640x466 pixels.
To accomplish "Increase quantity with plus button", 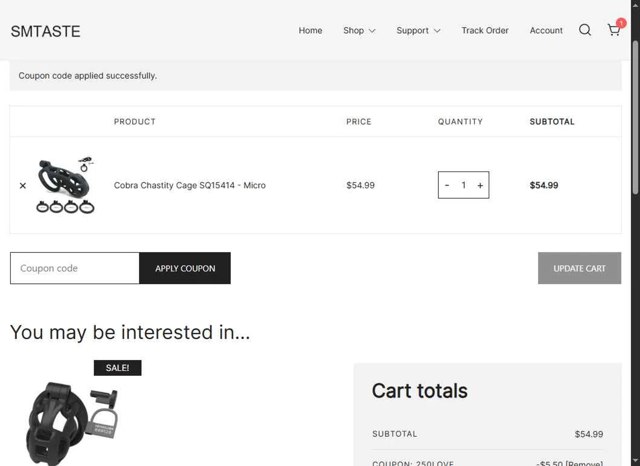I will pyautogui.click(x=480, y=185).
